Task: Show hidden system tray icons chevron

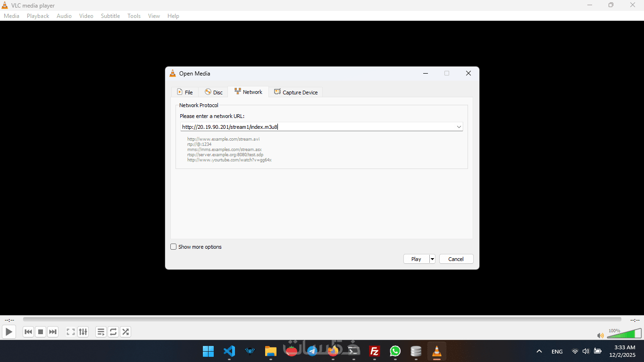Action: tap(539, 351)
